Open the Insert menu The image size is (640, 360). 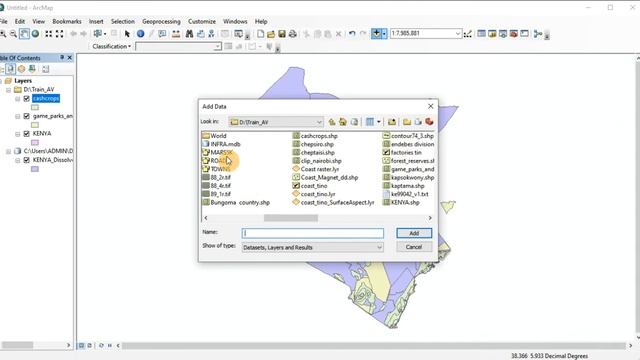pos(96,21)
